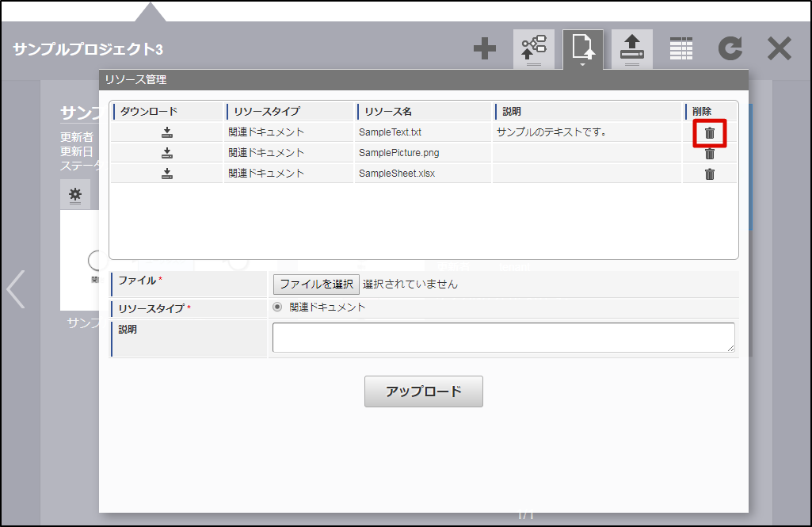Click the ダウンロード column header
The height and width of the screenshot is (527, 812).
(166, 112)
